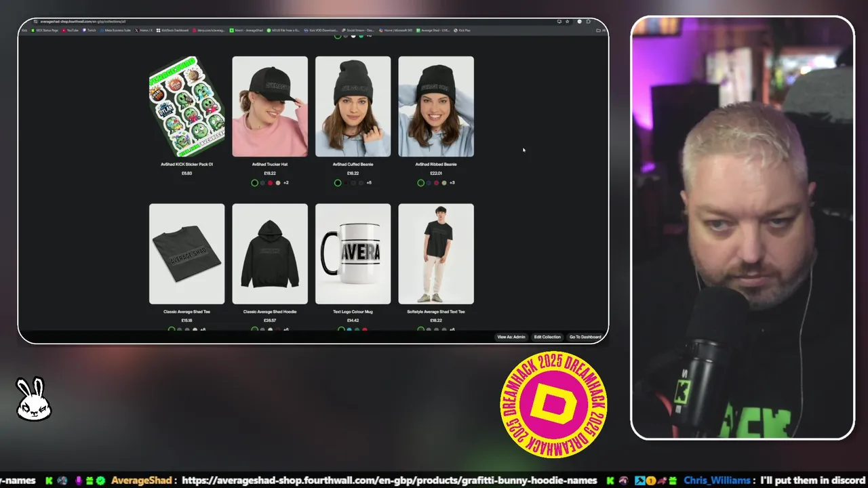Screen dimensions: 868x488
Task: Open the Softstyle Average Shad Text Tee image
Action: click(x=436, y=253)
